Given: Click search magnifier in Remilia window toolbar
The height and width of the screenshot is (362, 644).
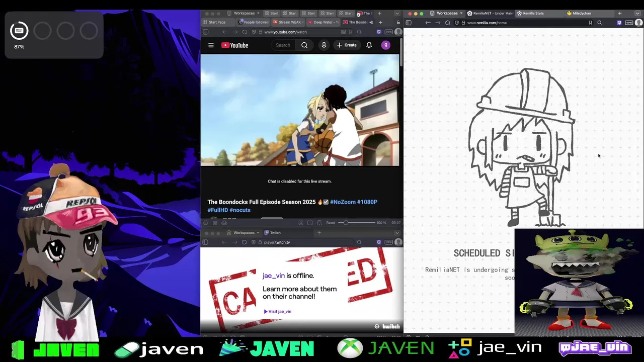Looking at the screenshot, I should click(x=599, y=23).
